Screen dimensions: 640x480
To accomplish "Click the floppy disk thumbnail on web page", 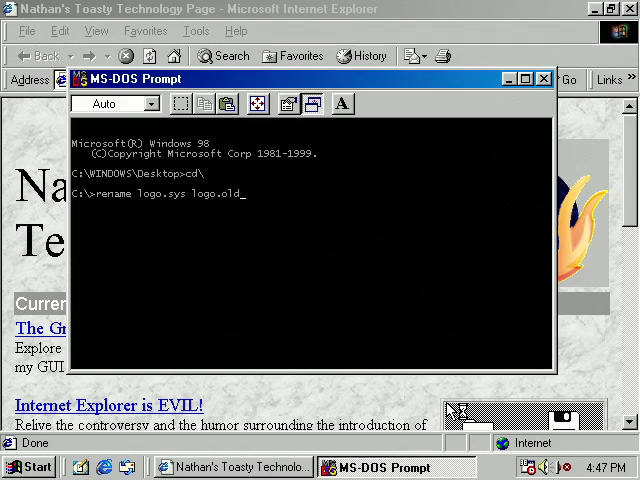I will click(x=563, y=420).
